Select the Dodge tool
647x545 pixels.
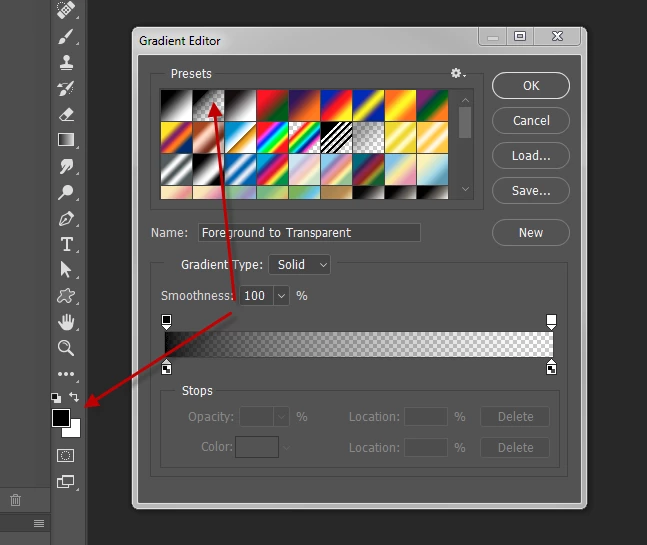tap(66, 192)
